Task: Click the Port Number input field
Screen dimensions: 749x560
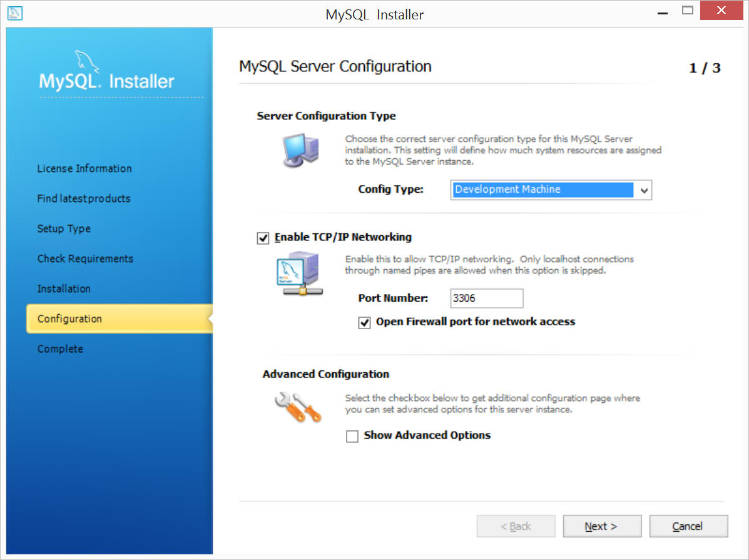Action: tap(487, 298)
